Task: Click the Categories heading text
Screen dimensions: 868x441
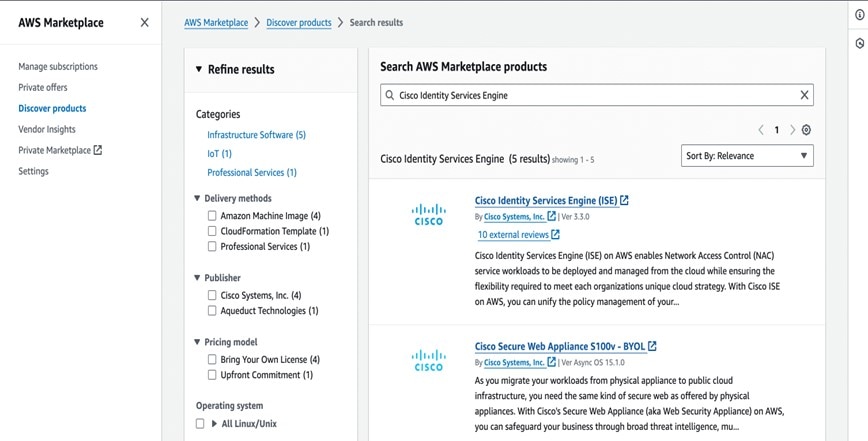Action: click(x=218, y=115)
